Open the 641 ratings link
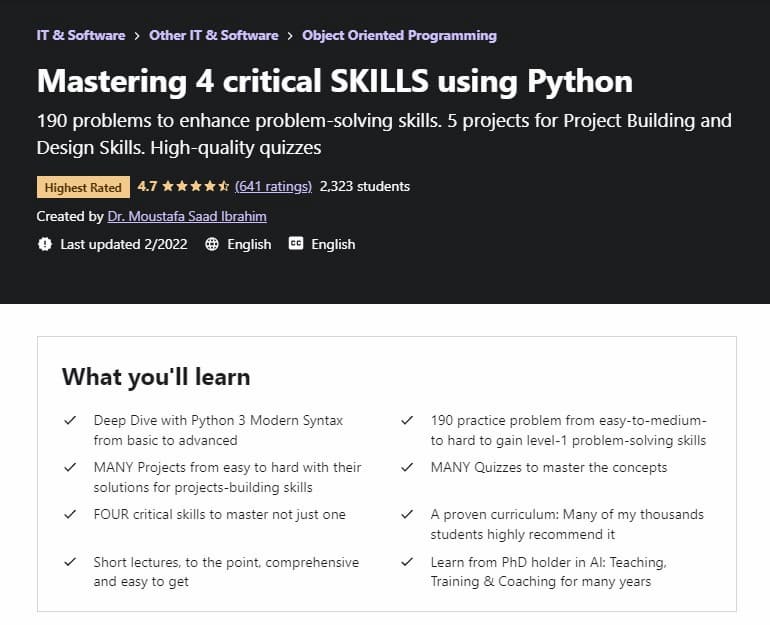This screenshot has height=625, width=770. coord(273,187)
